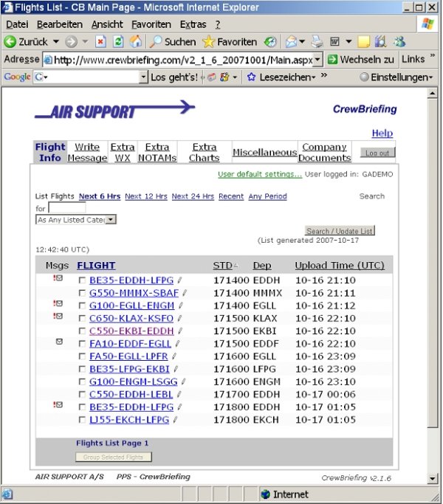Image resolution: width=443 pixels, height=504 pixels.
Task: Tick checkbox for G100-EGLL-ENGM flight
Action: coord(83,305)
